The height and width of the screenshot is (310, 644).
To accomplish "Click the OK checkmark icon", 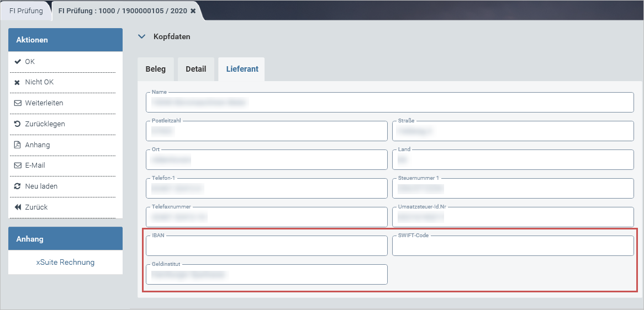I will click(x=17, y=62).
